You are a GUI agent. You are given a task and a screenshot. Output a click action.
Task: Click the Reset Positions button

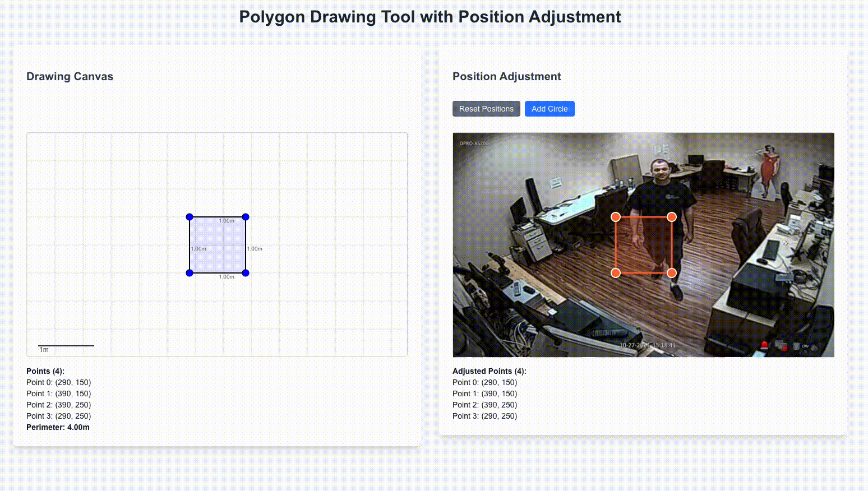[x=486, y=108]
